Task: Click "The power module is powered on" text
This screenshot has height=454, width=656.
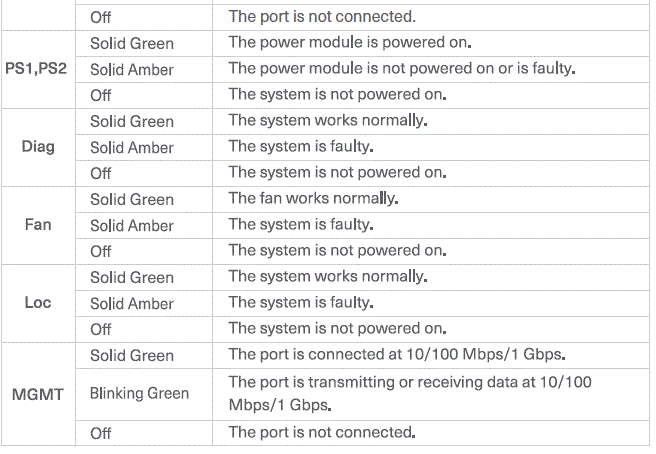Action: coord(349,43)
